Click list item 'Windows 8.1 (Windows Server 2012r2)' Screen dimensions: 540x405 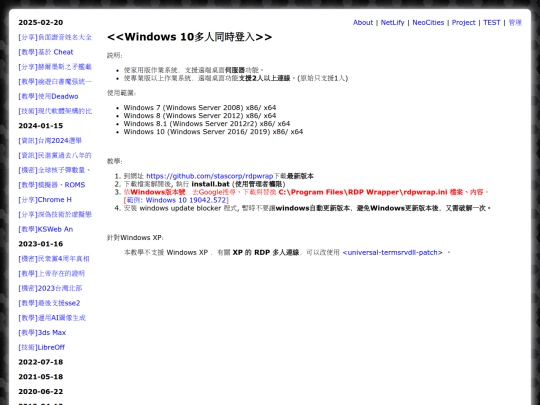(207, 124)
